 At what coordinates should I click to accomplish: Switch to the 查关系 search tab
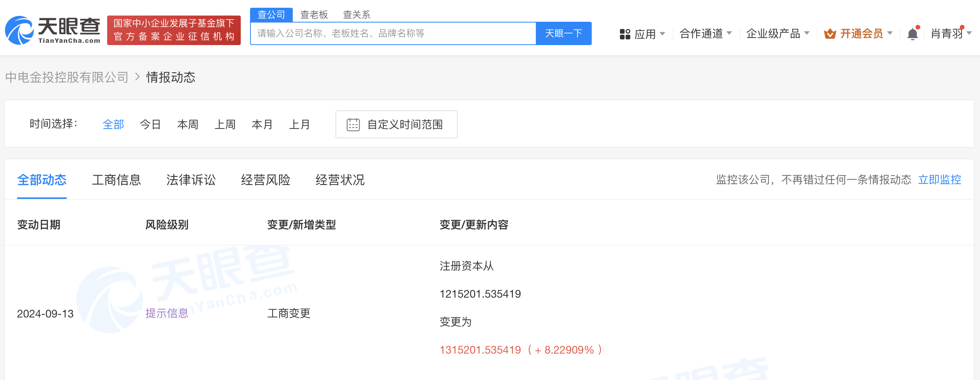point(356,15)
